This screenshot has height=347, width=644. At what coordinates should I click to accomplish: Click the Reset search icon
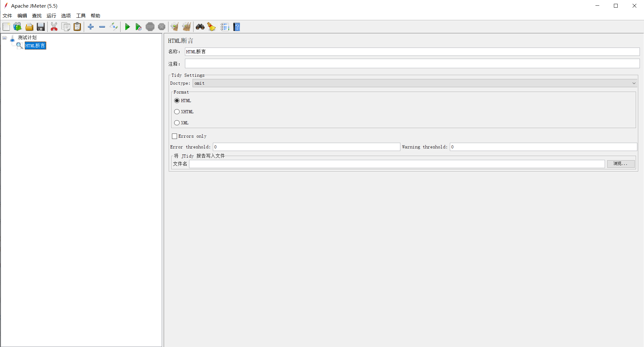point(212,27)
